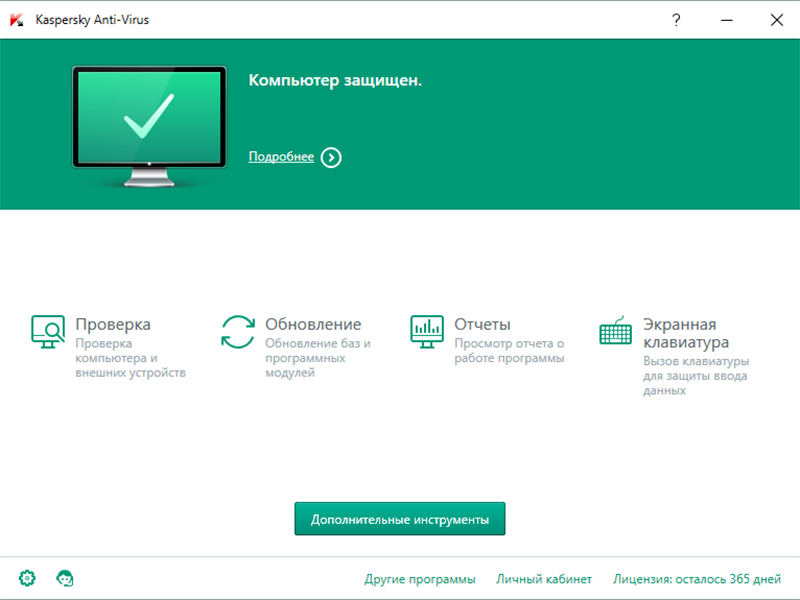Click the protected monitor checkmark graphic
This screenshot has height=600, width=800.
pos(149,125)
